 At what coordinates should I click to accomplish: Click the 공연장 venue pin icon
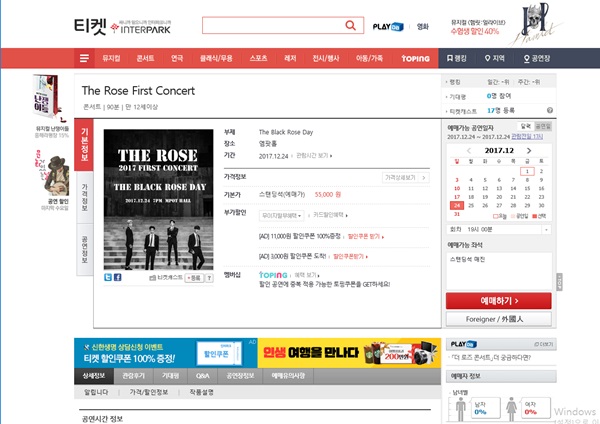[527, 59]
